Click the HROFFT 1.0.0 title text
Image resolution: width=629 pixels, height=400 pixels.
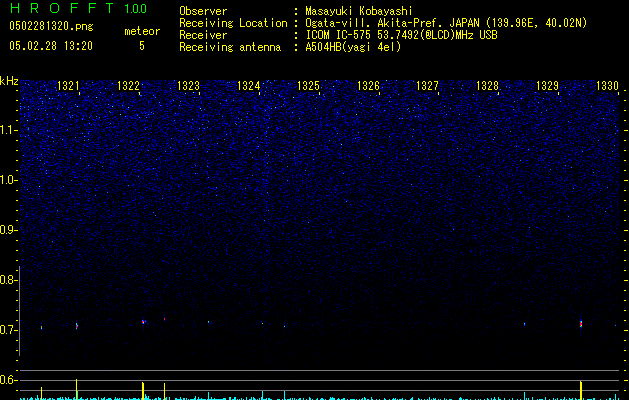tap(78, 8)
